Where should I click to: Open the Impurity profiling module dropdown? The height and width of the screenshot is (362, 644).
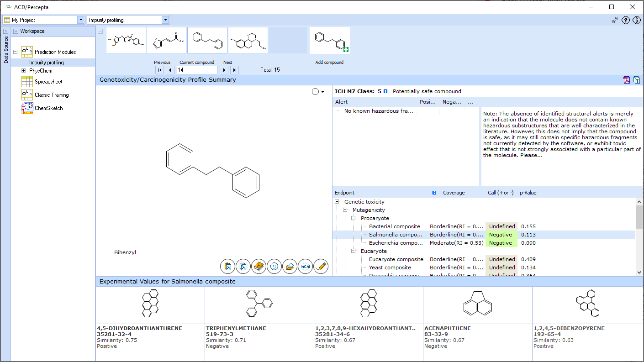[x=165, y=20]
